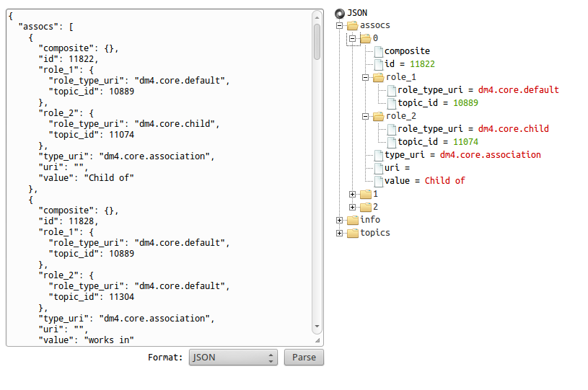
Task: Click the folder icon of node 0
Action: point(366,38)
